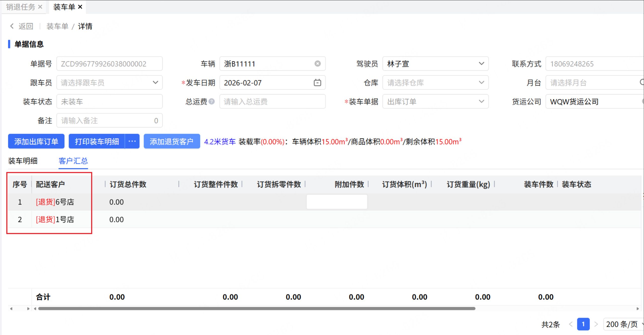Go to previous page arrow

pos(571,324)
